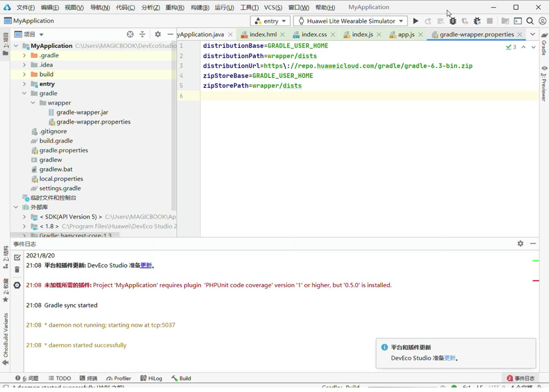549x392 pixels.
Task: Toggle the Problems tool window tab
Action: (x=27, y=378)
